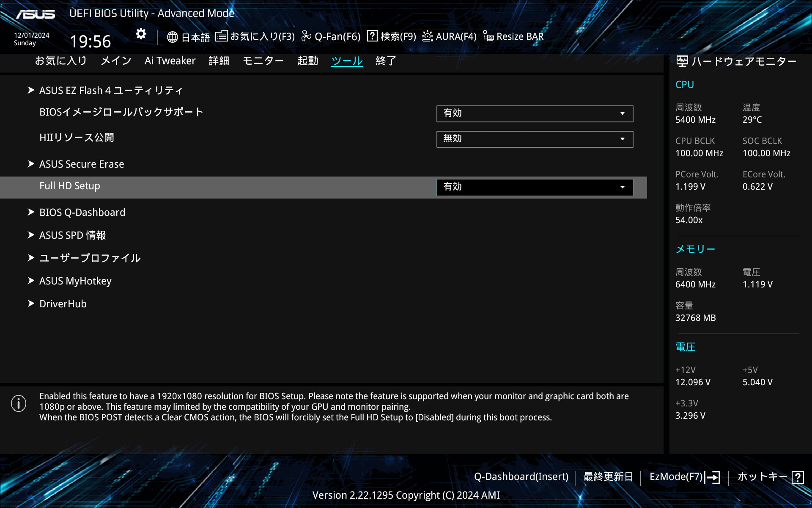Click the favorites list icon (F3)

tap(221, 36)
